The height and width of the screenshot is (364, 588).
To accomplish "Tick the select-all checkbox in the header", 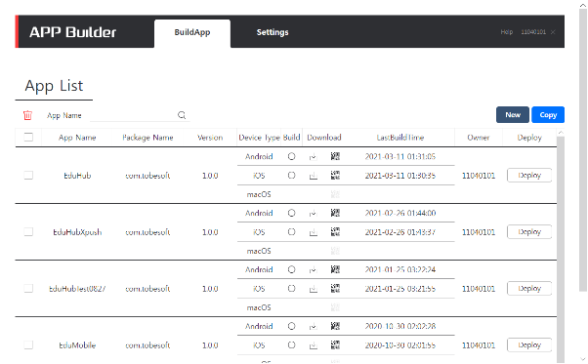I will click(x=28, y=137).
